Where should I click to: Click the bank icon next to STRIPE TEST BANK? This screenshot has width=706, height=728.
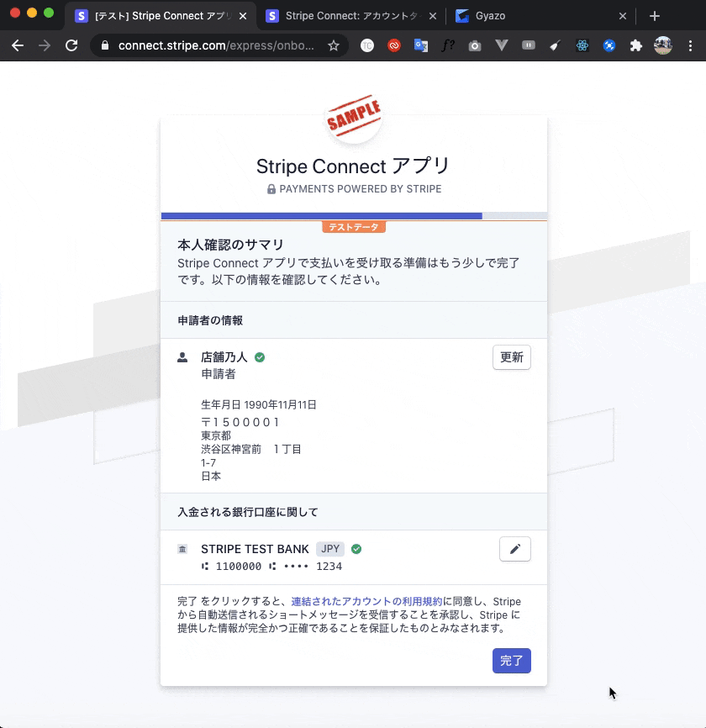tap(183, 549)
